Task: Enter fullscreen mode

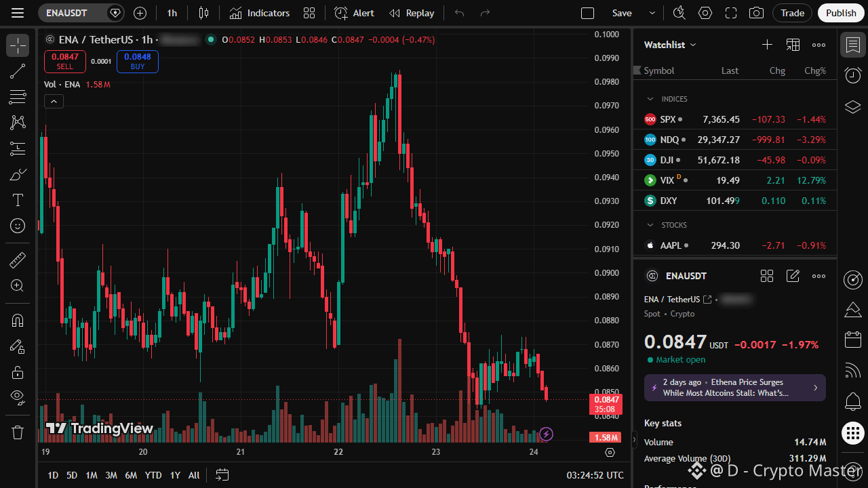Action: pos(731,13)
